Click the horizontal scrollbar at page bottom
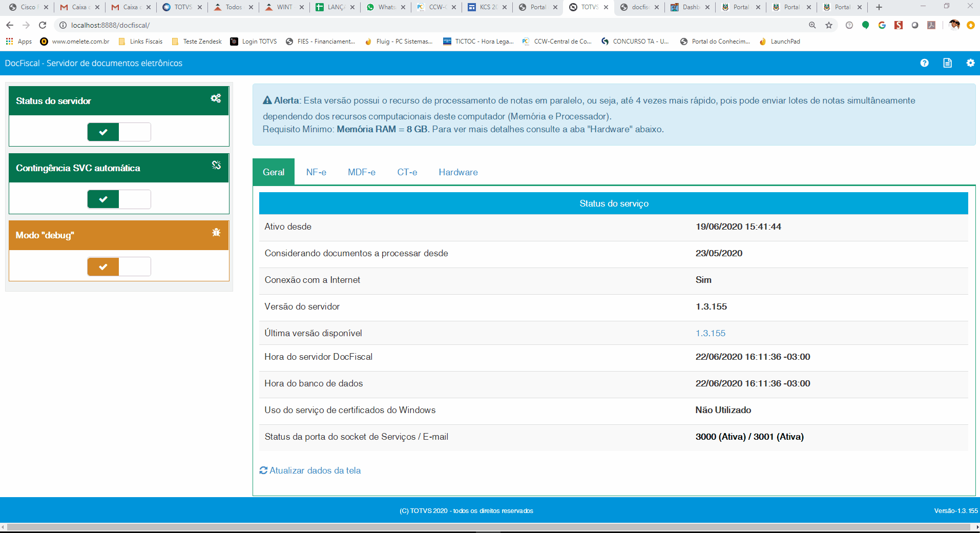Viewport: 980px width, 533px height. pyautogui.click(x=490, y=527)
